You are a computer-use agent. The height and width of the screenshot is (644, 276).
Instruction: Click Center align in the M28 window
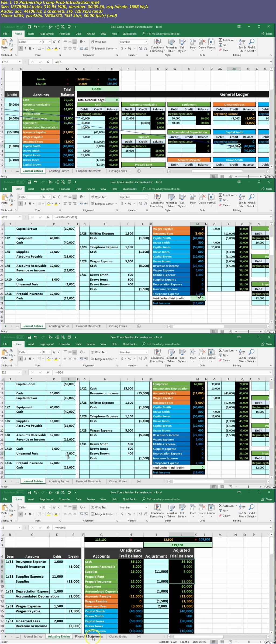70,204
